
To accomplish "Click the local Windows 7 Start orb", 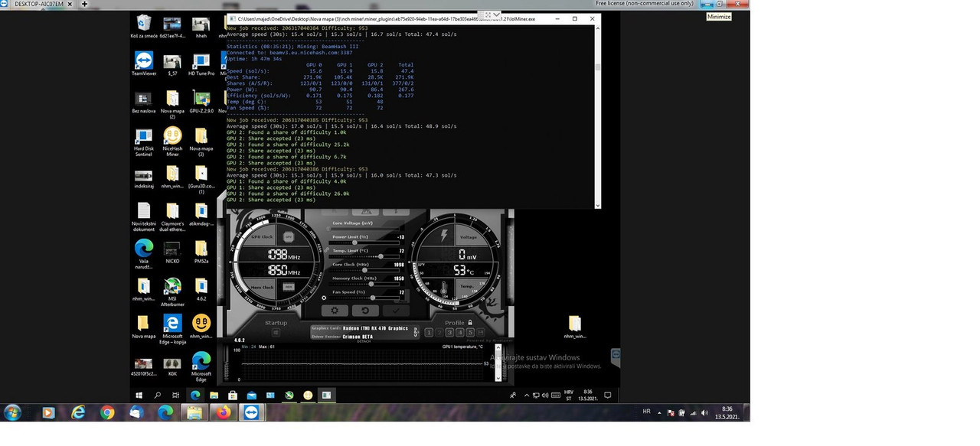I will pyautogui.click(x=12, y=412).
